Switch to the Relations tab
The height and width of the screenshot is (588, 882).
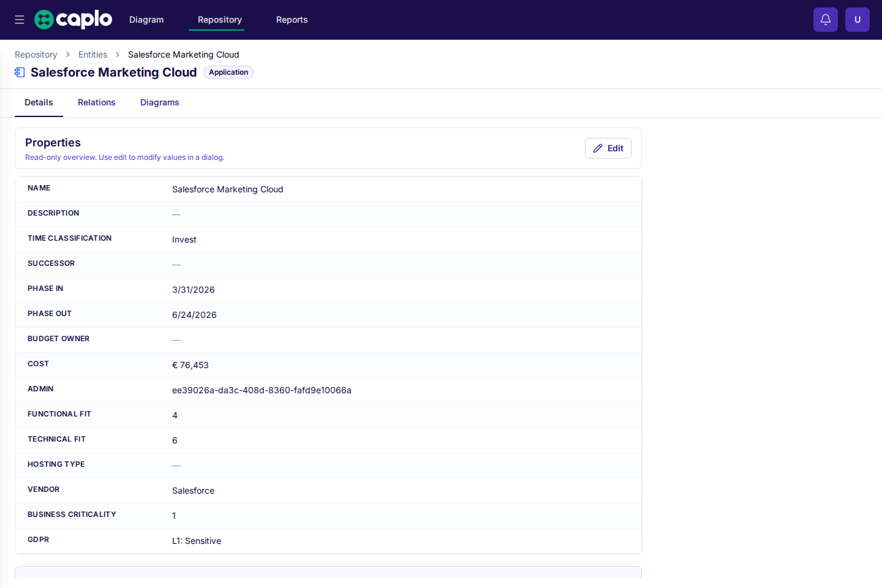click(x=97, y=102)
